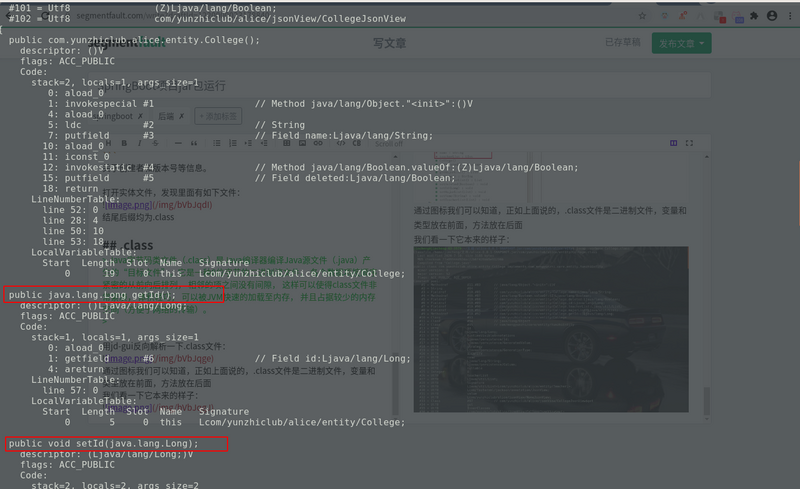Click line '12: invokestatic #4'

pyautogui.click(x=98, y=167)
